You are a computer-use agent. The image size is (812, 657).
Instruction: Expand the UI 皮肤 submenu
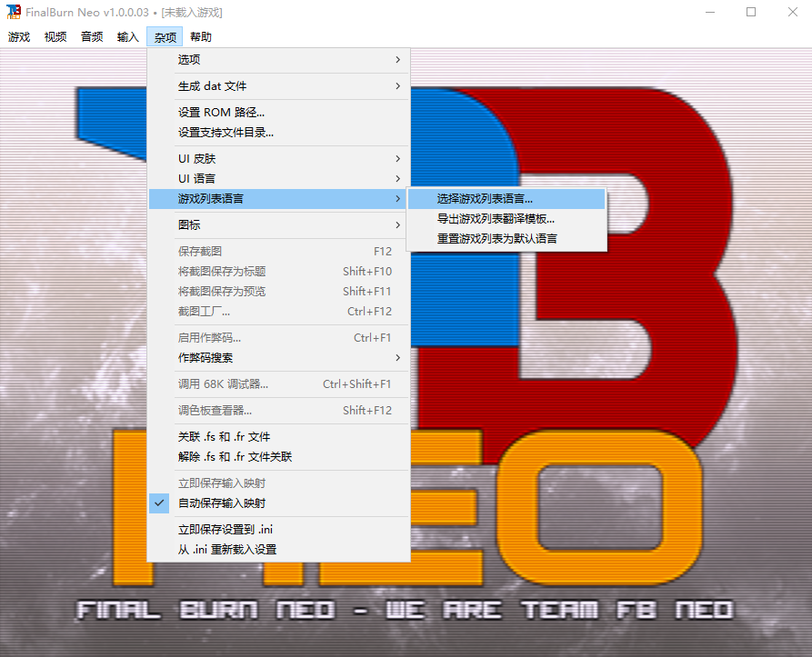pyautogui.click(x=278, y=159)
